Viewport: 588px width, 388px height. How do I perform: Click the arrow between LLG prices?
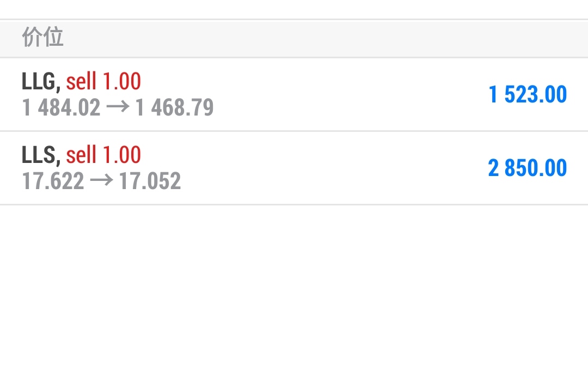pos(118,107)
